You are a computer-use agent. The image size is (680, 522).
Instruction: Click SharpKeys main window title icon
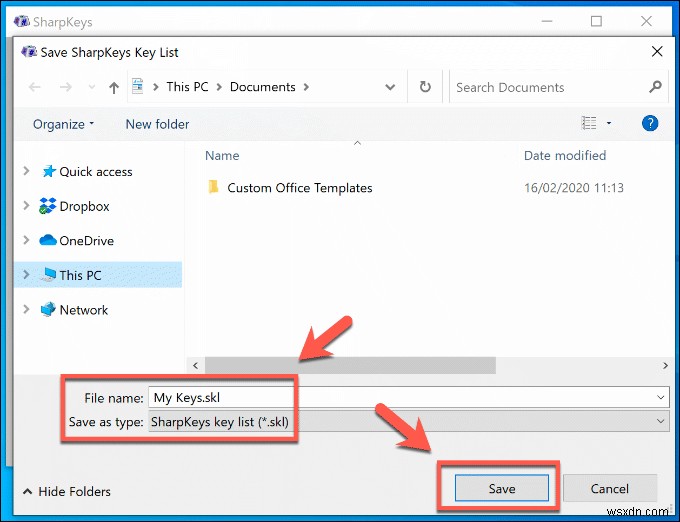[22, 21]
